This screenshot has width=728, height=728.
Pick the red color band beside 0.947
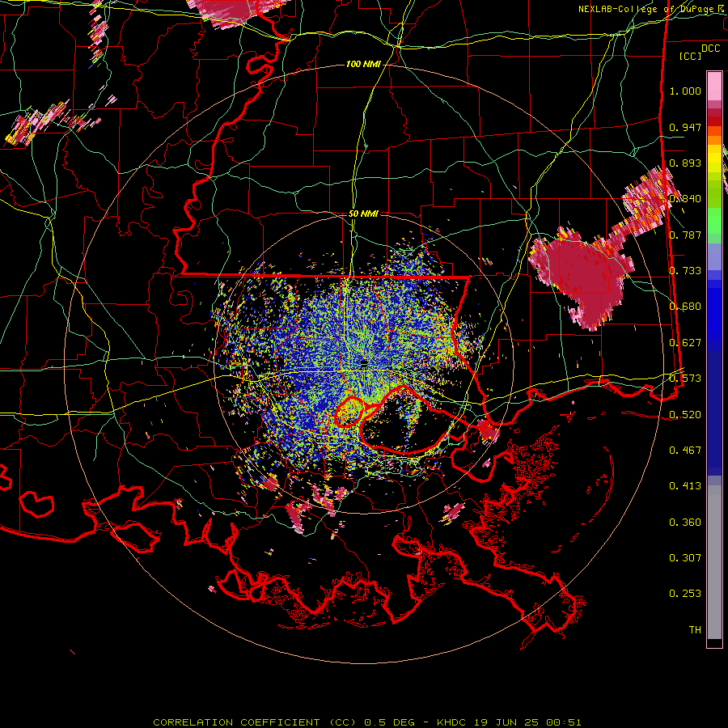[714, 121]
